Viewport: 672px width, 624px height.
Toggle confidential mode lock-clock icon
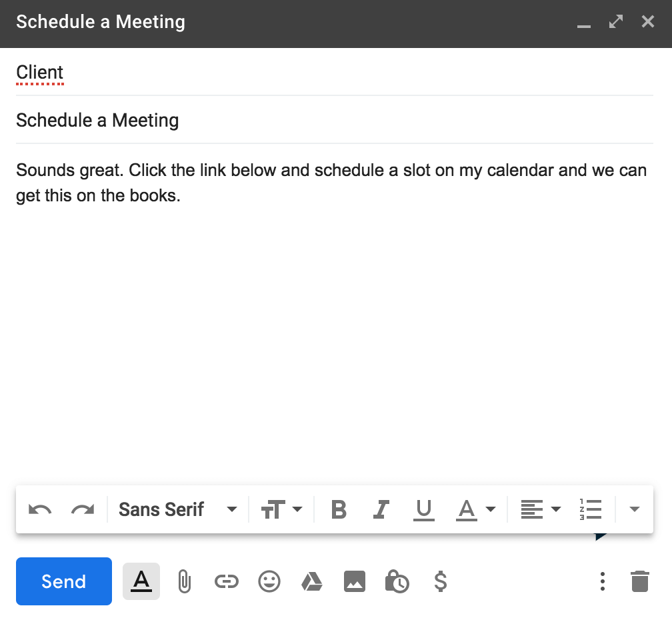click(x=397, y=581)
